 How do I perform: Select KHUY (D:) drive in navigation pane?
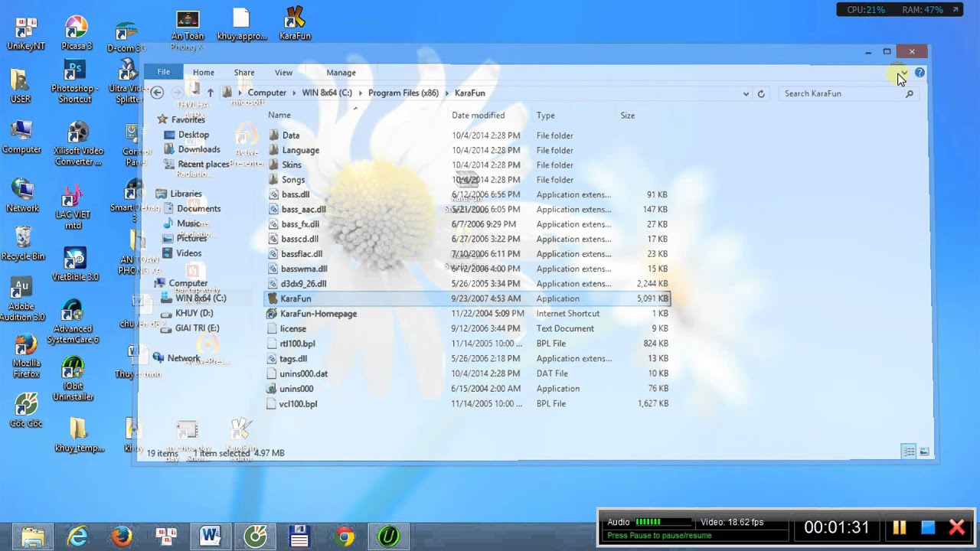pos(194,313)
